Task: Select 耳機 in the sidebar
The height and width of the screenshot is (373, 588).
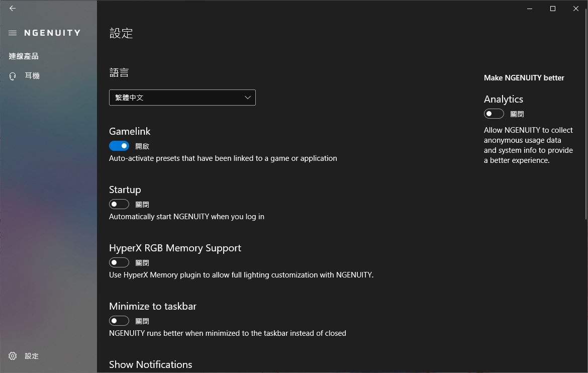Action: coord(32,76)
